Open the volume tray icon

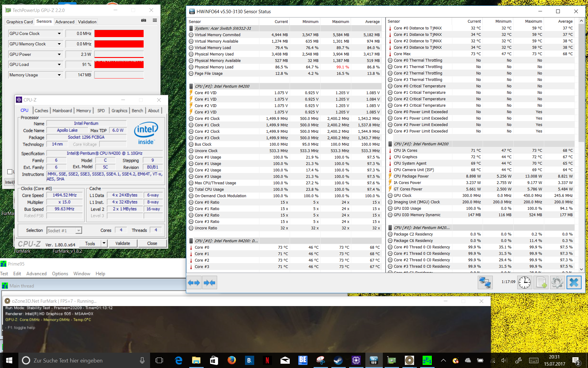pos(504,361)
